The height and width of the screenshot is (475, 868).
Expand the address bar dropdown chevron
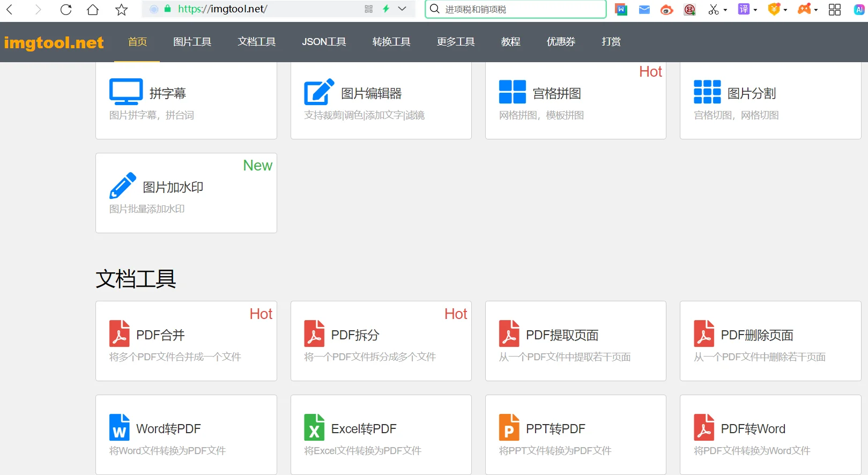[x=402, y=9]
